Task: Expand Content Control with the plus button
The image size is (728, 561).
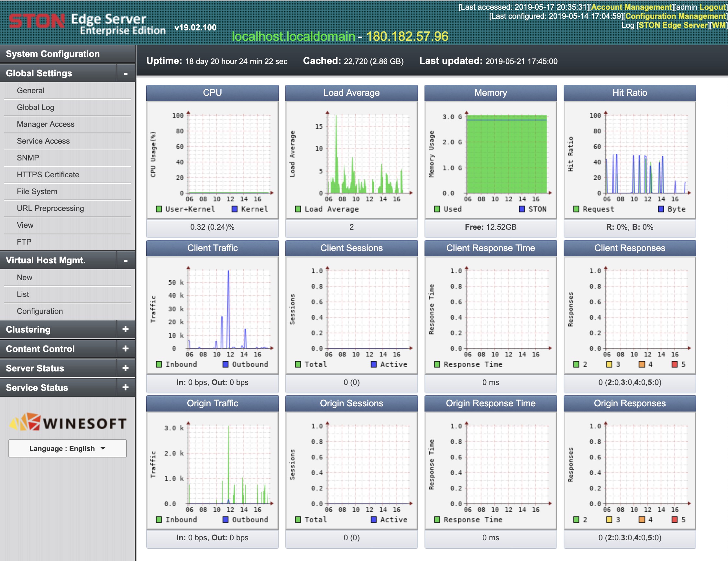Action: coord(126,349)
